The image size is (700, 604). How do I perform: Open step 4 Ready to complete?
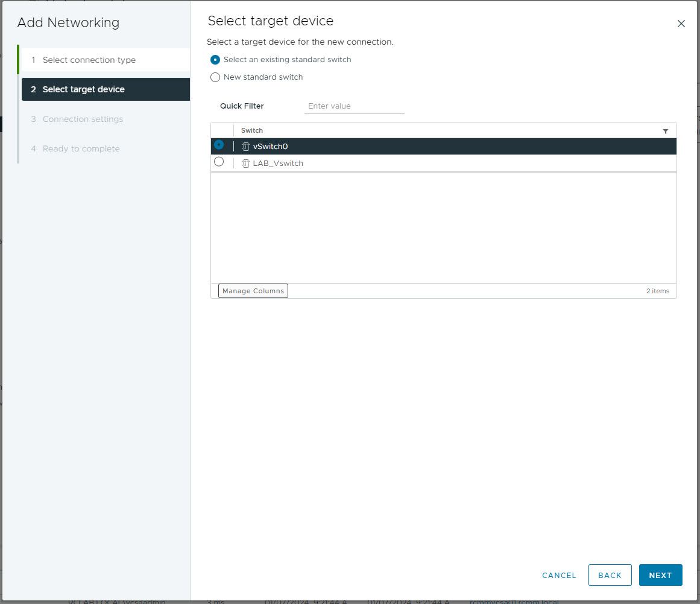106,149
